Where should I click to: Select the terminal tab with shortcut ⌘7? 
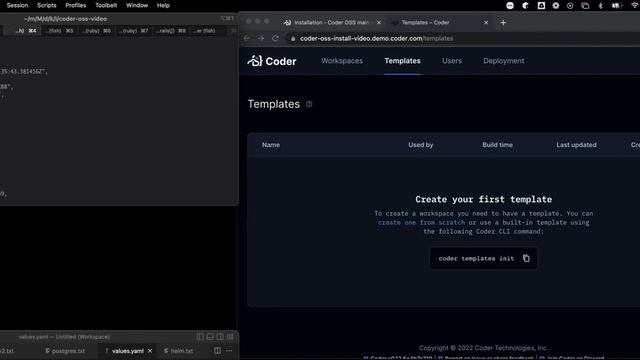133,31
